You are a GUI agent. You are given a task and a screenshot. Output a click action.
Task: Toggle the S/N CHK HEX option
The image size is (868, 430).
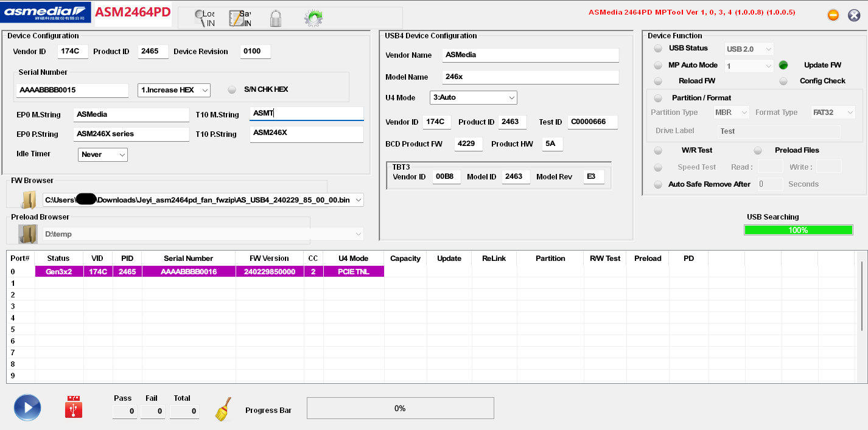pyautogui.click(x=232, y=89)
